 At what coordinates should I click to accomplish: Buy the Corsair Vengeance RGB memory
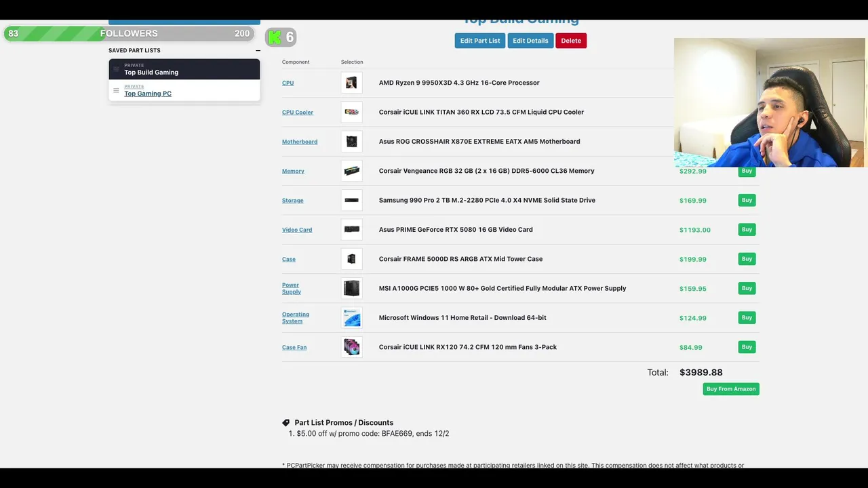(747, 171)
